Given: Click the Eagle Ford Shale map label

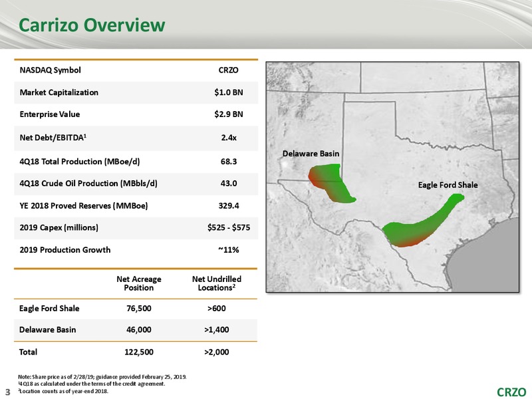Looking at the screenshot, I should click(x=448, y=185).
